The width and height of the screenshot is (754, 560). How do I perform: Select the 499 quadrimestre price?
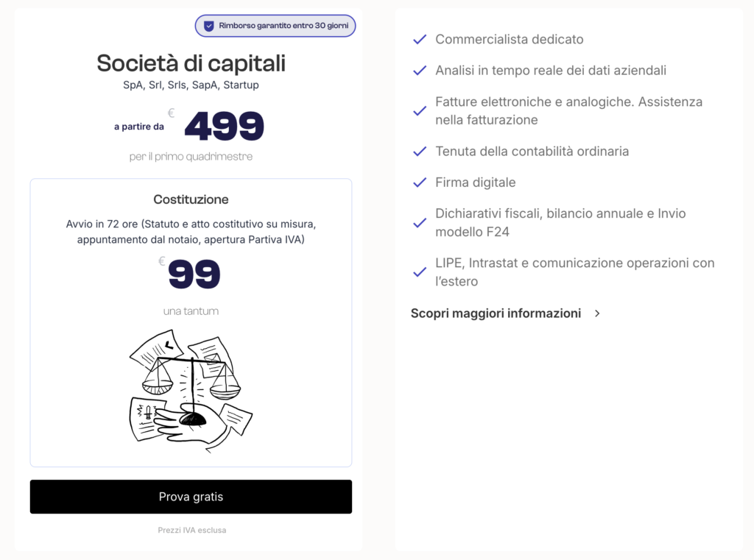coord(224,127)
